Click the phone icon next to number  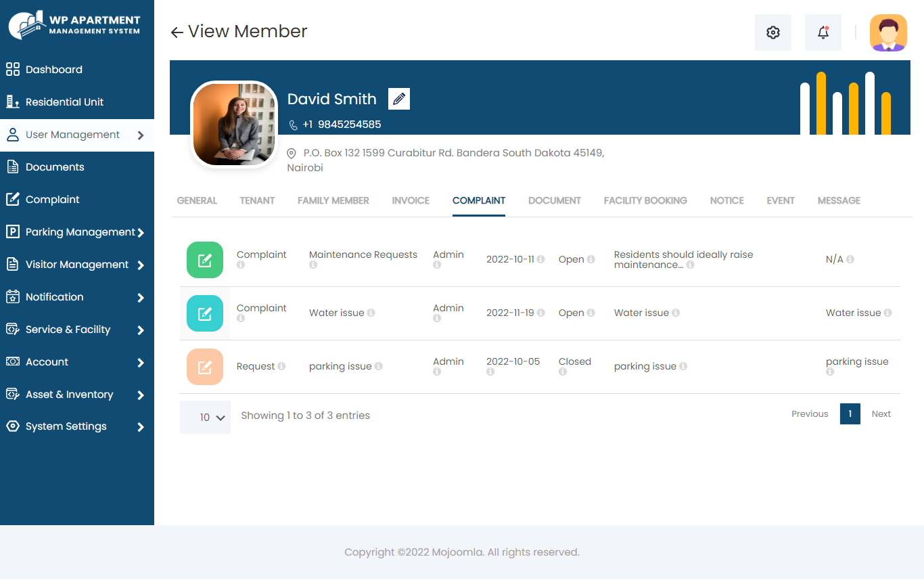[x=293, y=125]
